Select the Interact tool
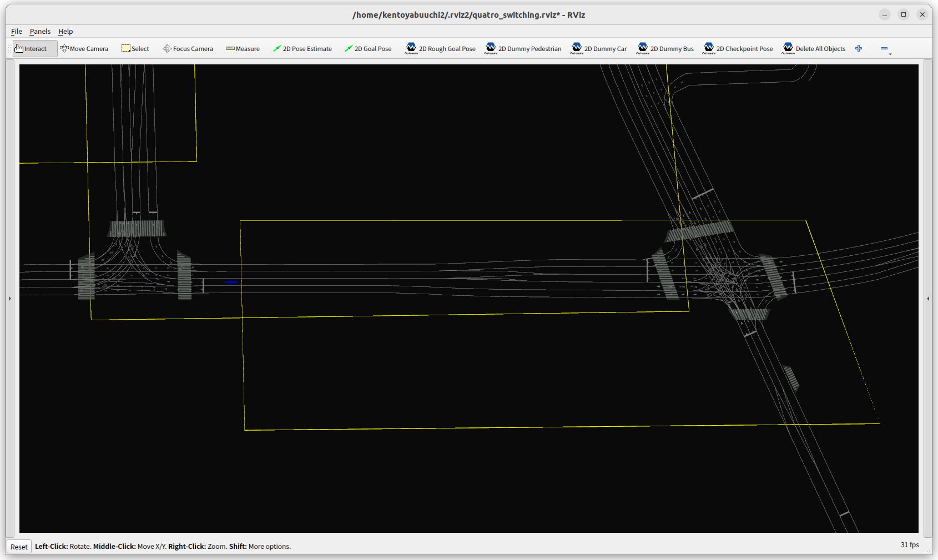This screenshot has height=560, width=938. (34, 49)
